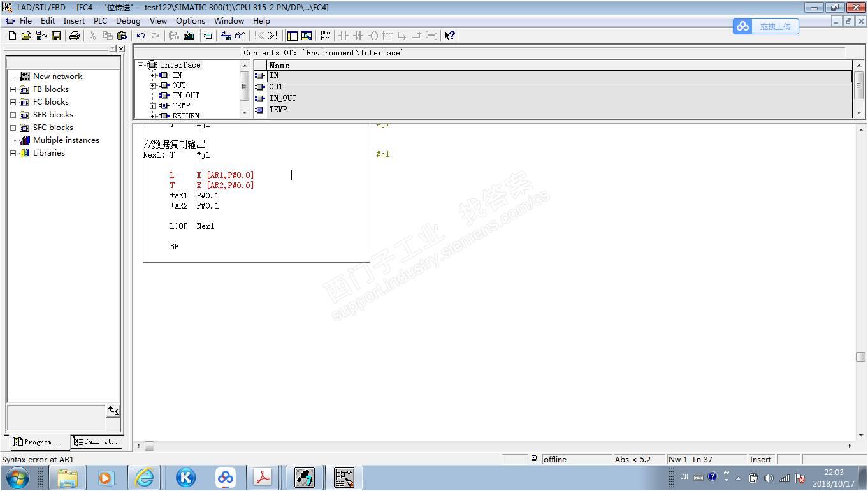Viewport: 868px width, 491px height.
Task: Select the OUT row in Contents list
Action: (x=553, y=87)
